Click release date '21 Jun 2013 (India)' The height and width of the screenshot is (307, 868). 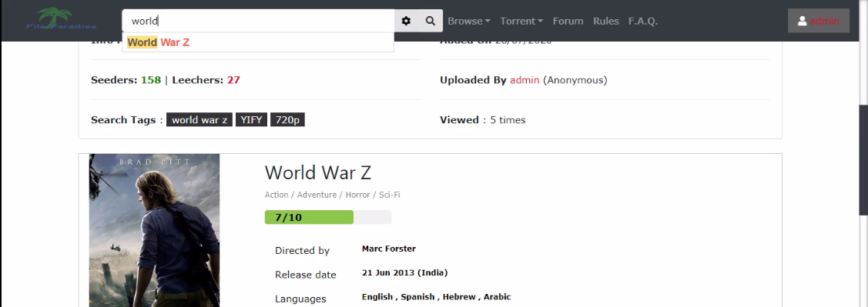[x=404, y=272]
